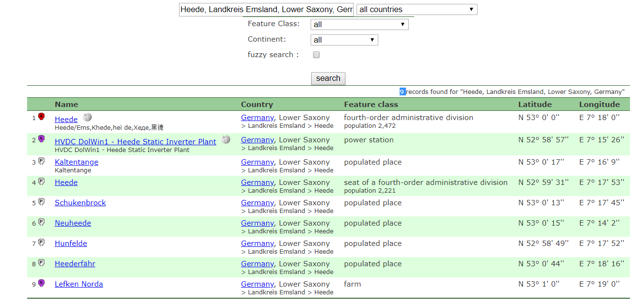Click the P marker icon for Schukenbrock

pyautogui.click(x=42, y=202)
